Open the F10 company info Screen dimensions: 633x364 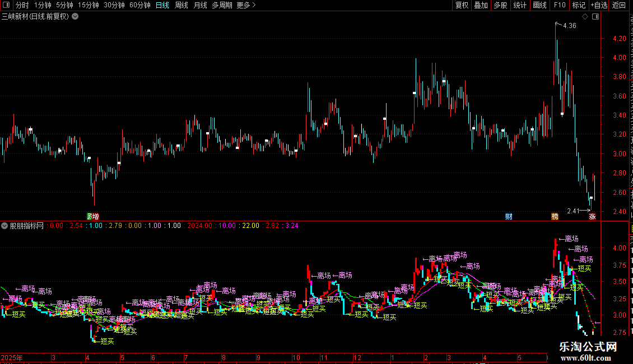559,5
